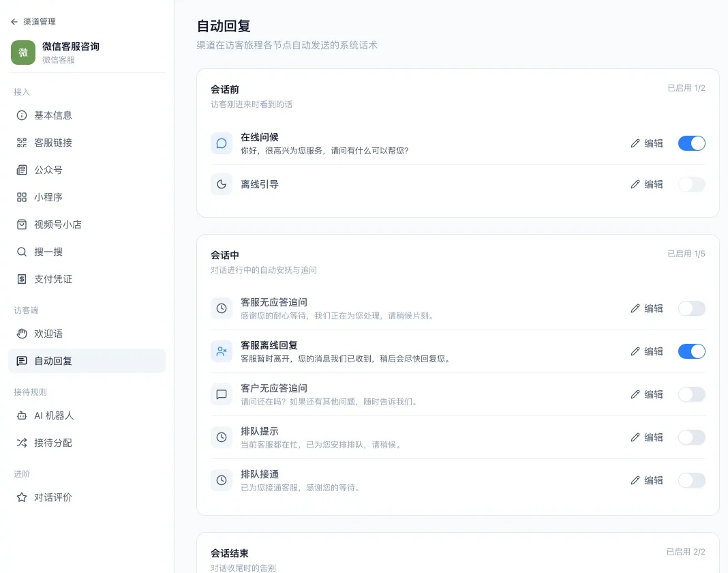Click the clock icon of 排队提示
Viewport: 728px width, 573px height.
pyautogui.click(x=222, y=437)
